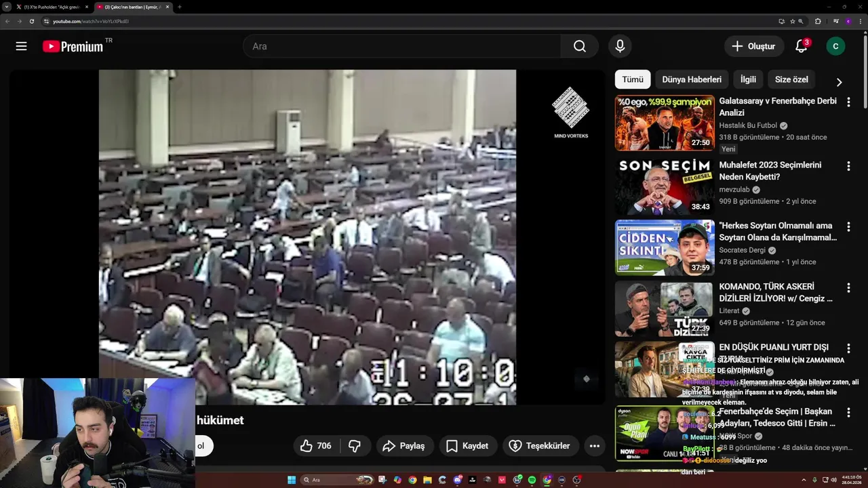Show hidden system tray icons
The width and height of the screenshot is (868, 488).
tap(804, 480)
